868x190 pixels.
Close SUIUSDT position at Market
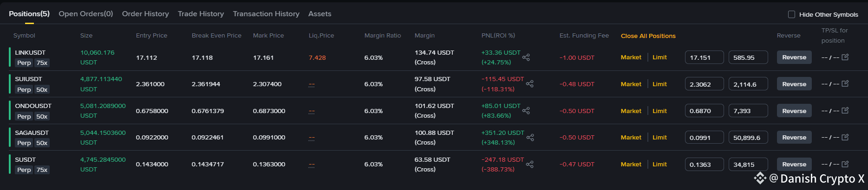click(631, 84)
